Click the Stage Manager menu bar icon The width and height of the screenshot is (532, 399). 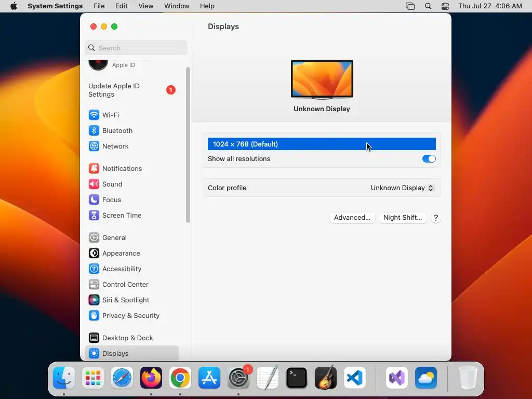(410, 6)
